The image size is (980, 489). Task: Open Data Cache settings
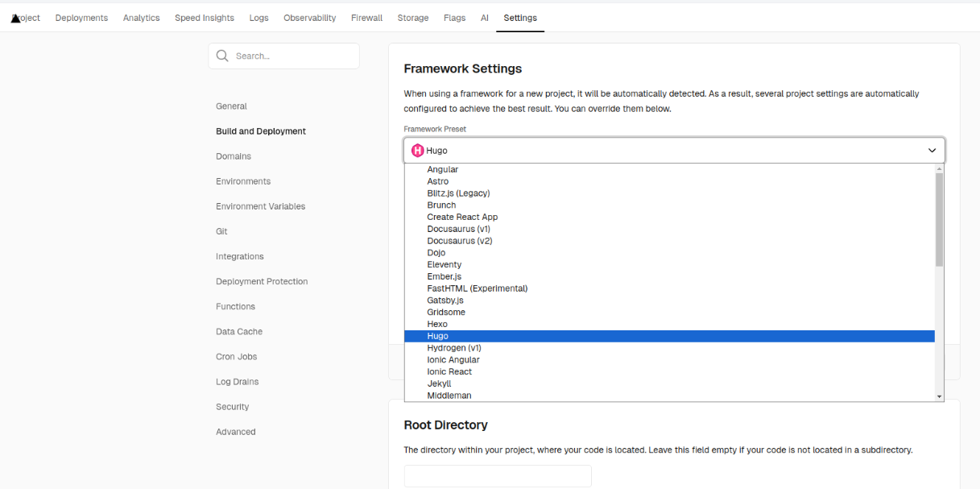(239, 331)
